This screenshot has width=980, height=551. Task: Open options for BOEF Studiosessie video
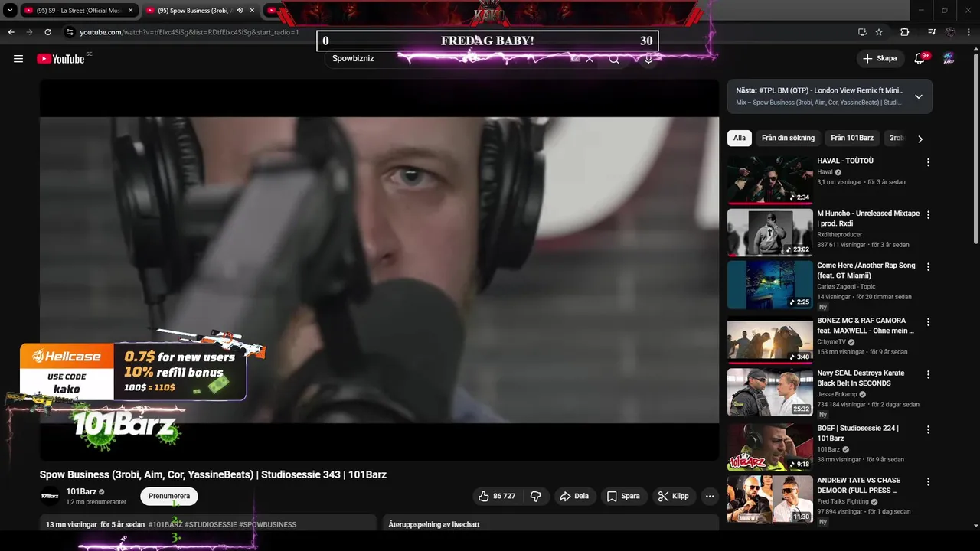928,430
